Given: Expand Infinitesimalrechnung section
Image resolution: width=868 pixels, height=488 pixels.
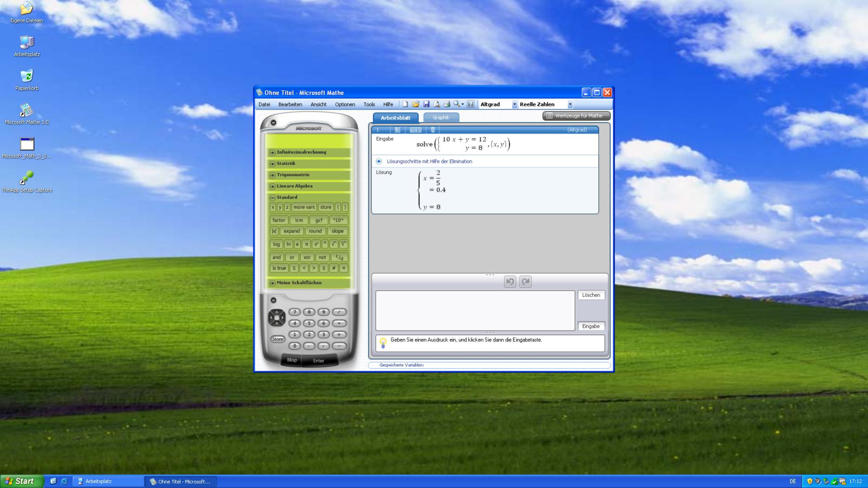Looking at the screenshot, I should (x=272, y=152).
